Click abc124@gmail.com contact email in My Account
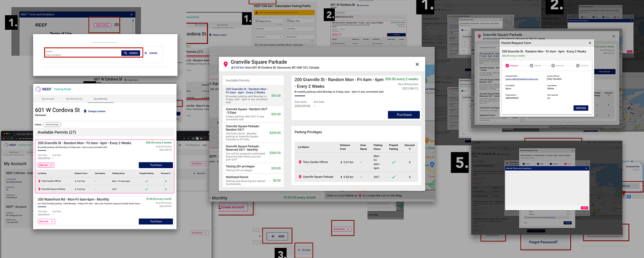 14,182
